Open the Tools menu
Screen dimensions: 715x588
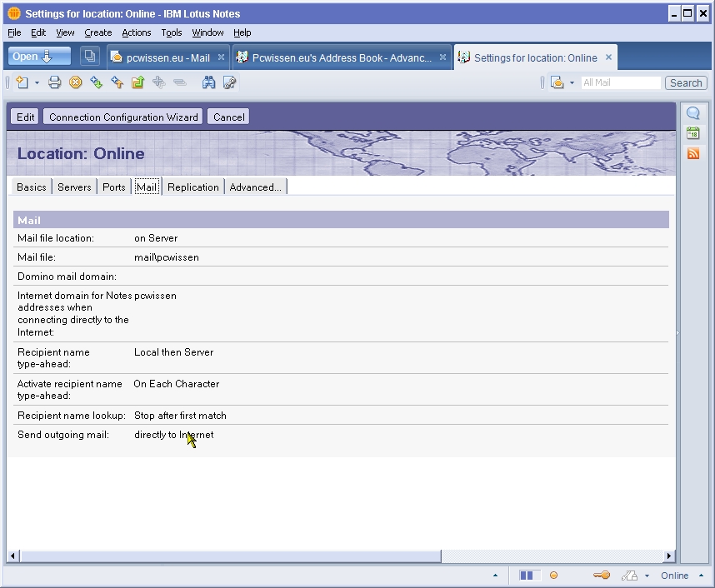[x=172, y=32]
